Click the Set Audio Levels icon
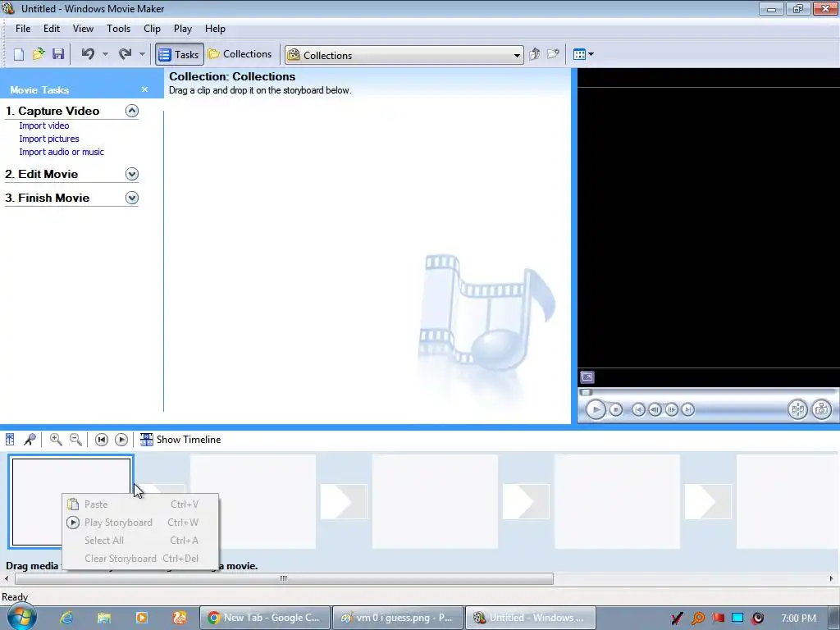 (x=10, y=440)
